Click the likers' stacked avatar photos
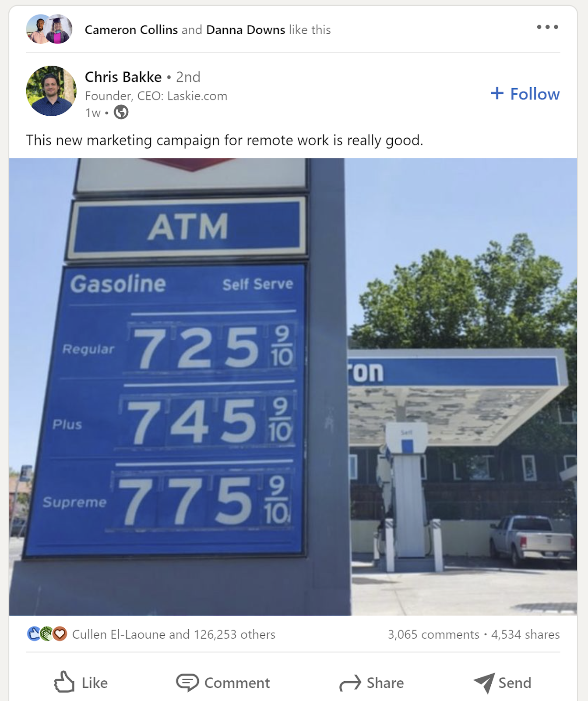 [x=49, y=29]
